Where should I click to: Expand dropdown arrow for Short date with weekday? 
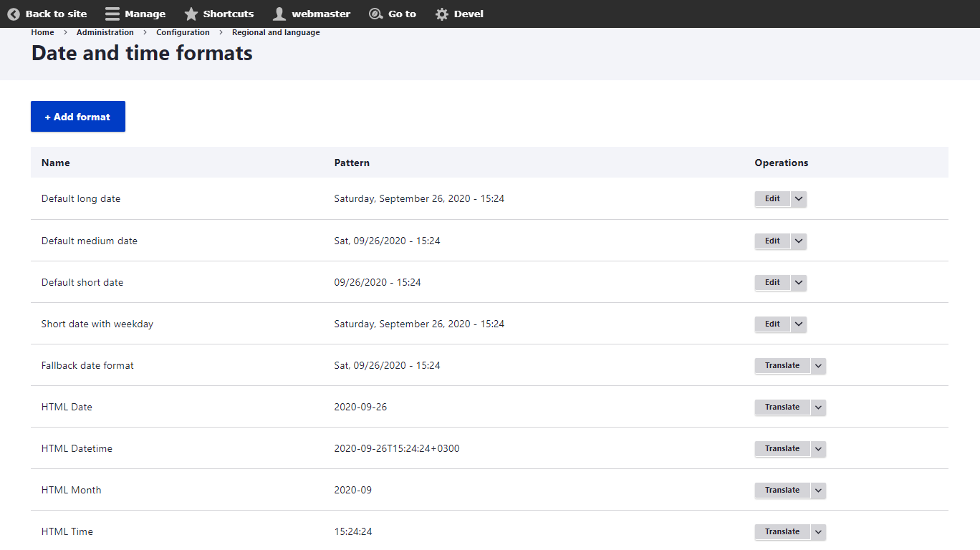point(799,324)
